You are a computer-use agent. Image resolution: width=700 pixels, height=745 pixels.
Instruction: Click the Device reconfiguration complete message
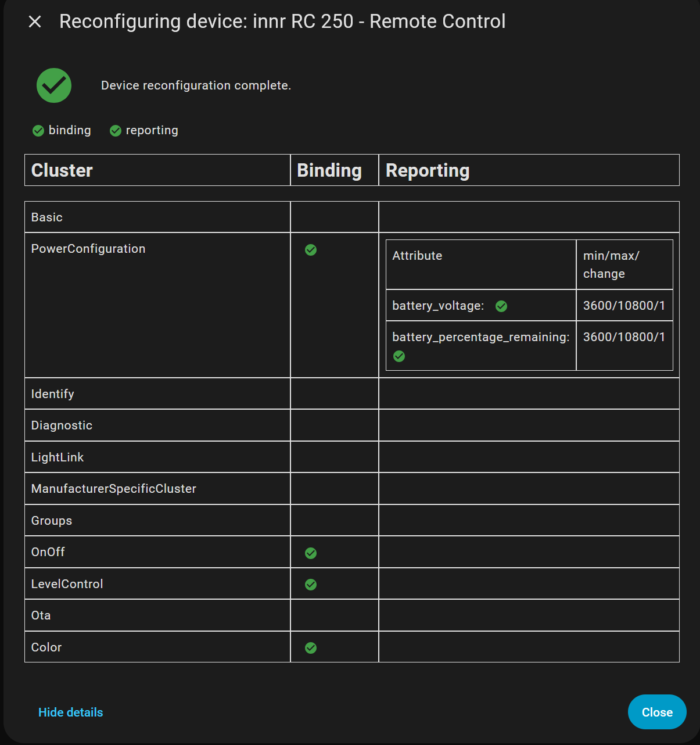(196, 85)
